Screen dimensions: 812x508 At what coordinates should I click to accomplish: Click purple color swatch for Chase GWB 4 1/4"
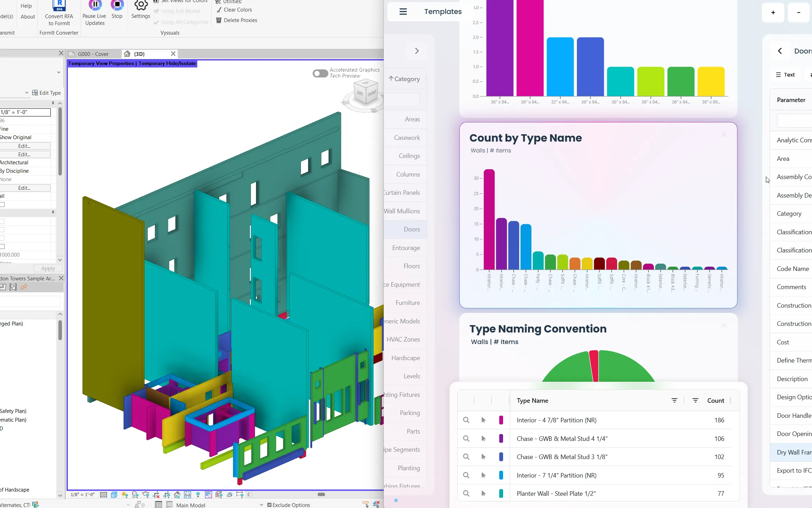501,438
